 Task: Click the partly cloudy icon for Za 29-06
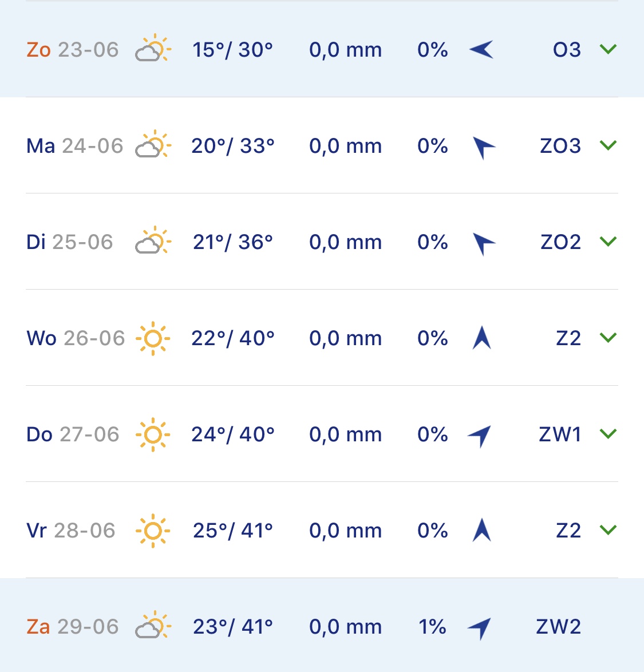(153, 626)
